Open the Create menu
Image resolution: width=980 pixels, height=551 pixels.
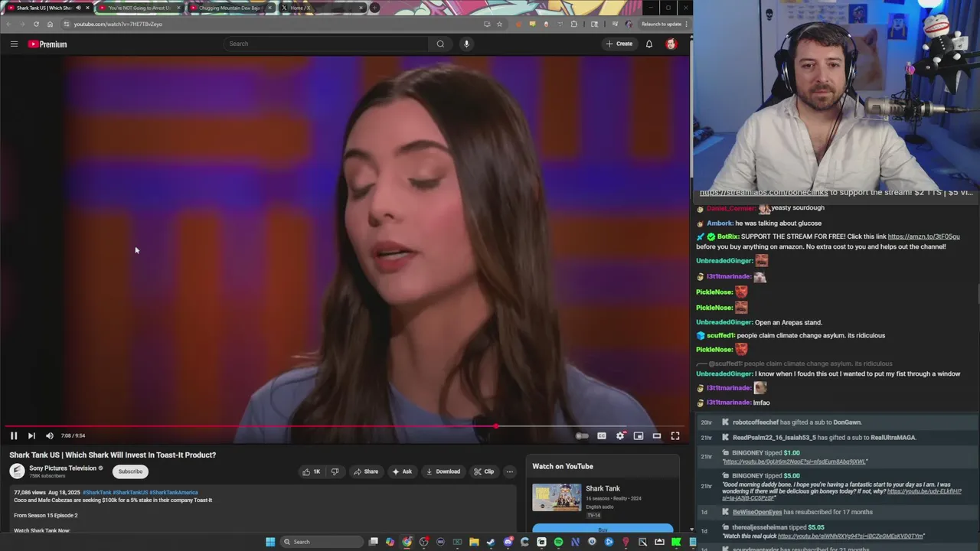click(x=619, y=44)
